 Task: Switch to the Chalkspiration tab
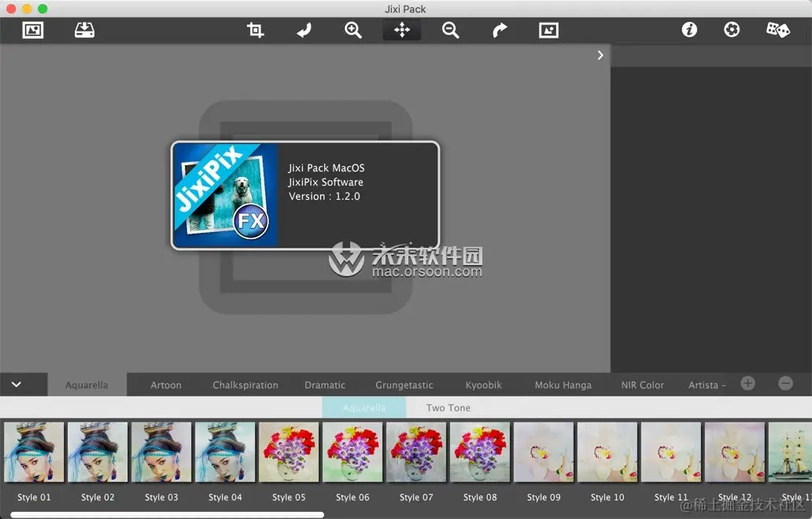(245, 385)
